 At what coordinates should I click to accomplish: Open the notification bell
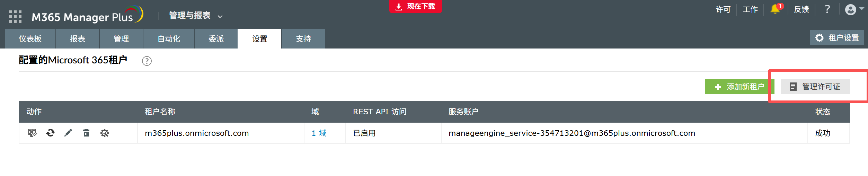(776, 9)
